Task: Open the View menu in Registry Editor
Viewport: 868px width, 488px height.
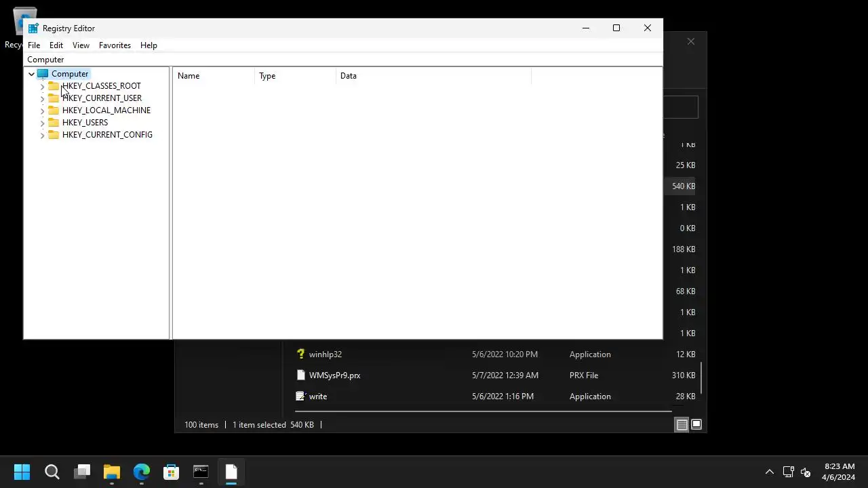Action: pos(81,45)
